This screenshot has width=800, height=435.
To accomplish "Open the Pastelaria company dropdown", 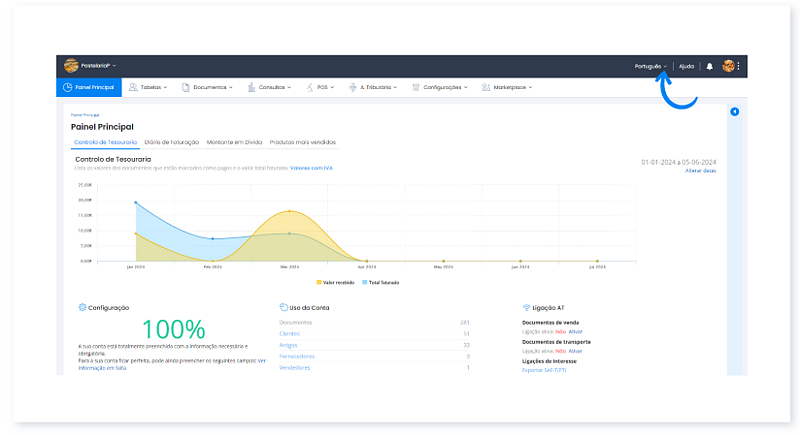I will [x=98, y=66].
